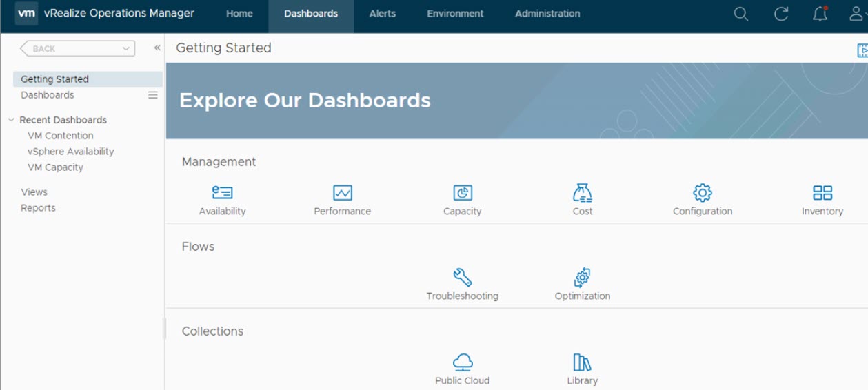Open the Dashboards list menu icon

click(x=153, y=95)
